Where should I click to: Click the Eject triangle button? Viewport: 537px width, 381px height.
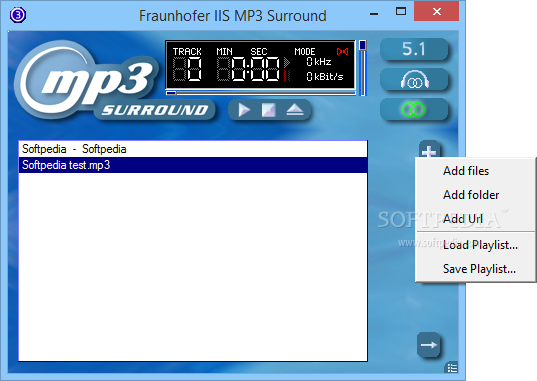pyautogui.click(x=295, y=110)
